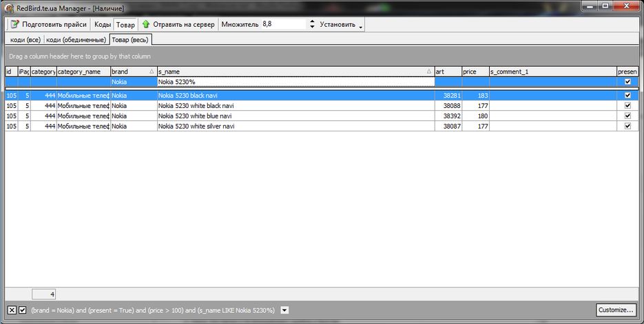The image size is (644, 324).
Task: Click the filter expression text at bottom
Action: point(153,310)
